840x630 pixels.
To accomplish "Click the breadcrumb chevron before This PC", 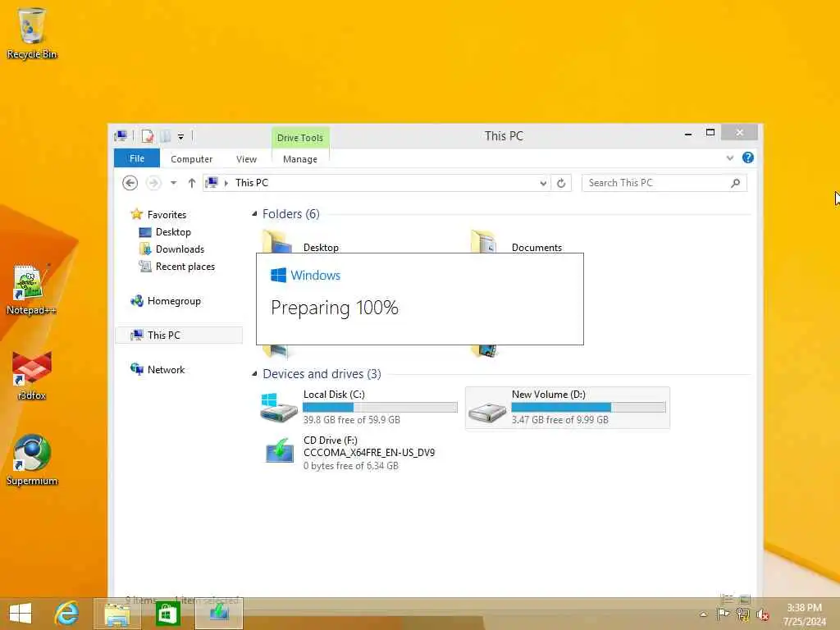I will pos(226,183).
